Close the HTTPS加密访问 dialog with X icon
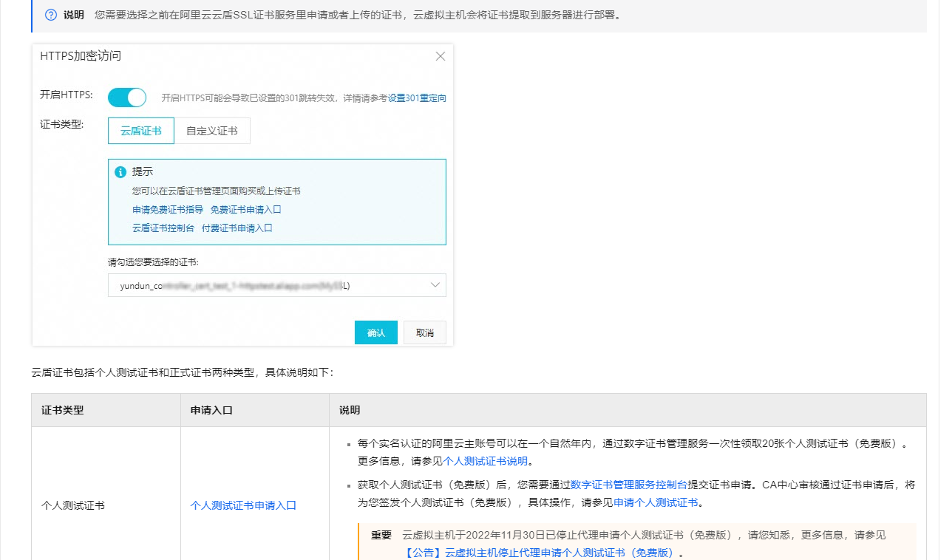This screenshot has height=560, width=952. (441, 56)
